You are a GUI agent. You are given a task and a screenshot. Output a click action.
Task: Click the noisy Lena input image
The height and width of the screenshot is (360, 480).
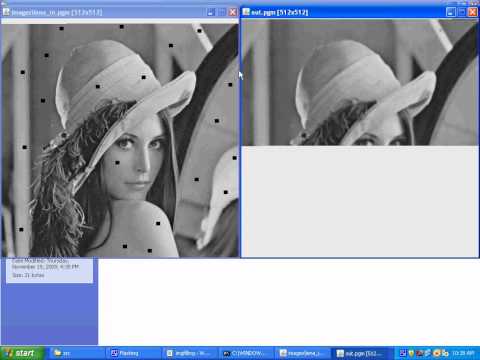coord(120,140)
